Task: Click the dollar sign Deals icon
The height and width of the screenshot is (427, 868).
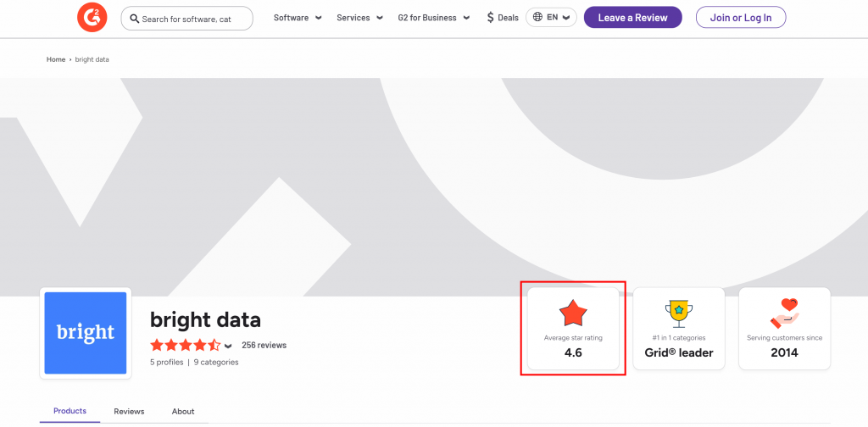Action: click(490, 18)
